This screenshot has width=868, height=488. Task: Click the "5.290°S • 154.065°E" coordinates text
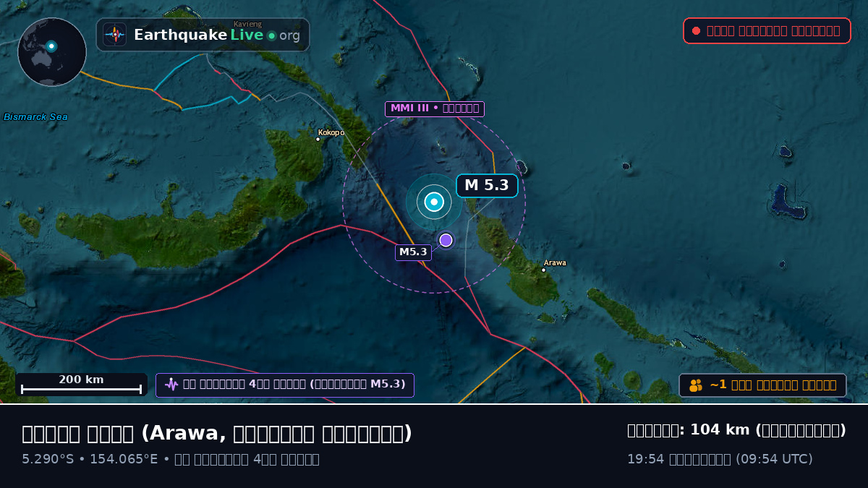point(90,459)
